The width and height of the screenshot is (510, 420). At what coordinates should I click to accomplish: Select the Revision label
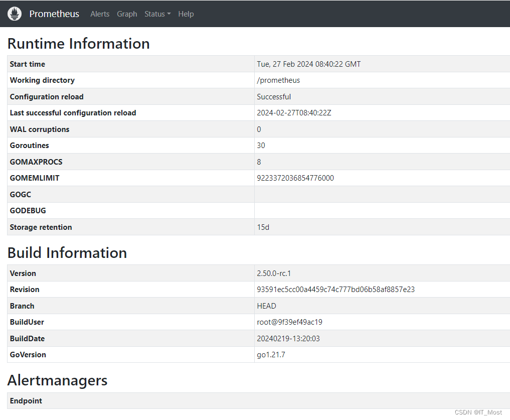coord(25,290)
